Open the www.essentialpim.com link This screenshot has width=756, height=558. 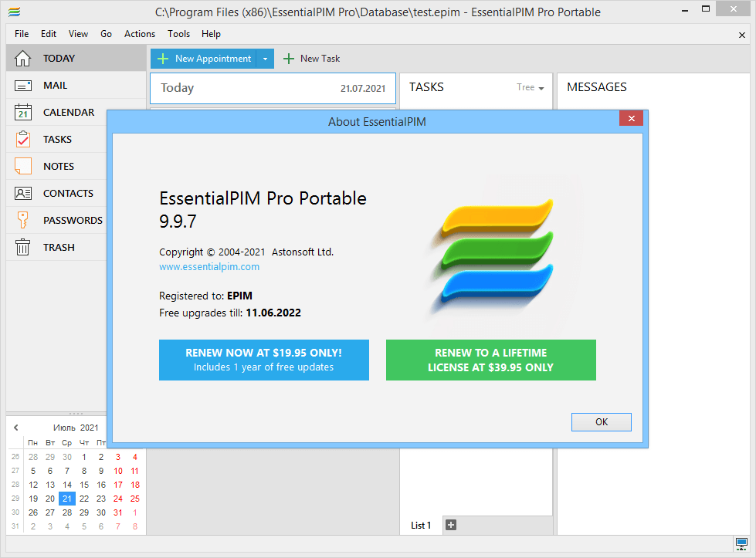click(x=209, y=267)
